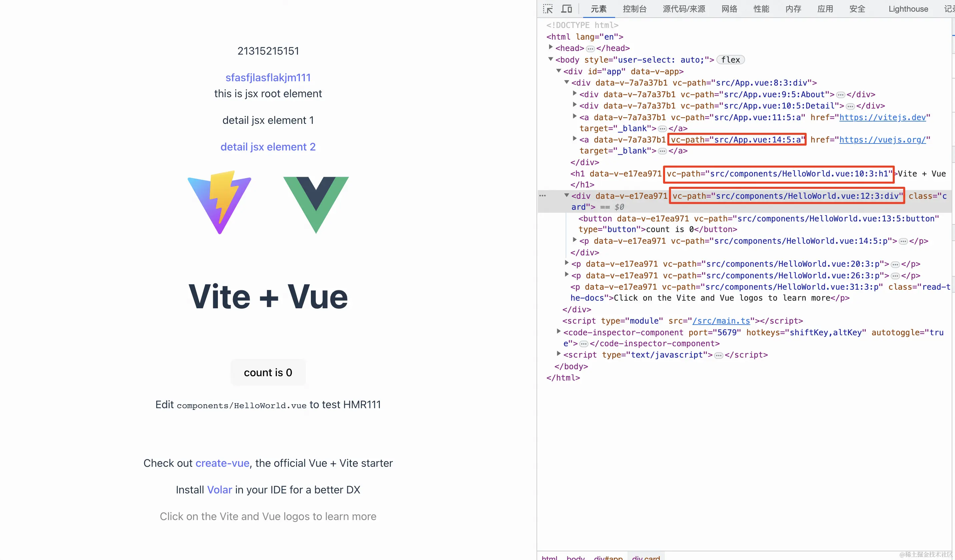
Task: Click the ellipsis in the text/javascript script node
Action: [718, 355]
